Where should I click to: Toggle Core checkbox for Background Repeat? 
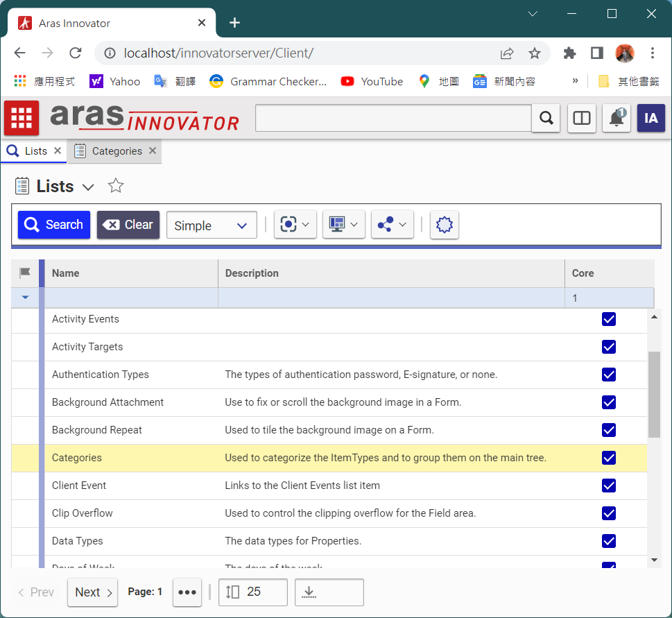[x=609, y=430]
